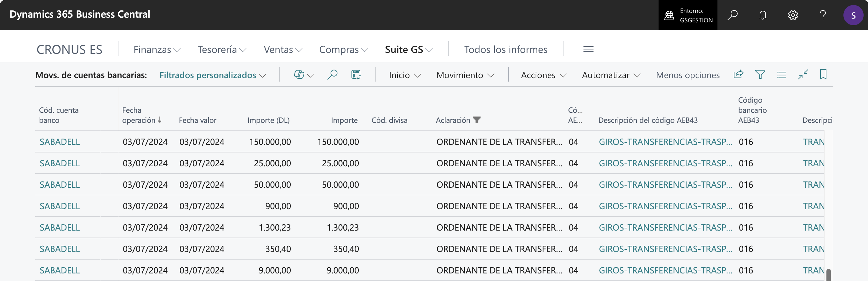Click Descripción del código AEB43 header
Viewport: 868px width, 281px height.
tap(648, 120)
